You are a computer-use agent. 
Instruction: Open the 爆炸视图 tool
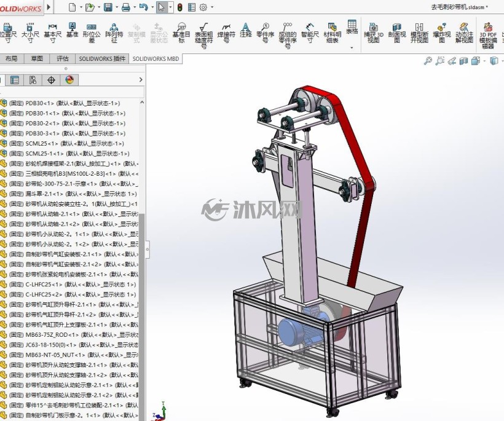click(442, 33)
